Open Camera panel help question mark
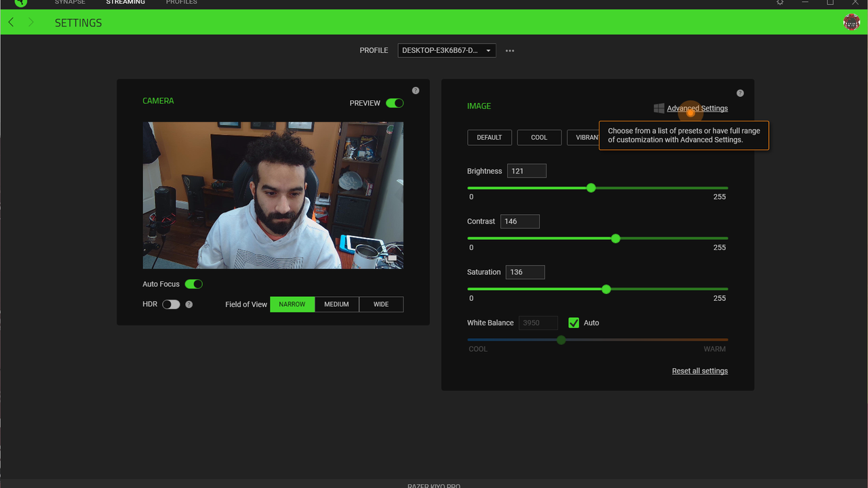Screen dimensions: 868x488 [x=416, y=91]
